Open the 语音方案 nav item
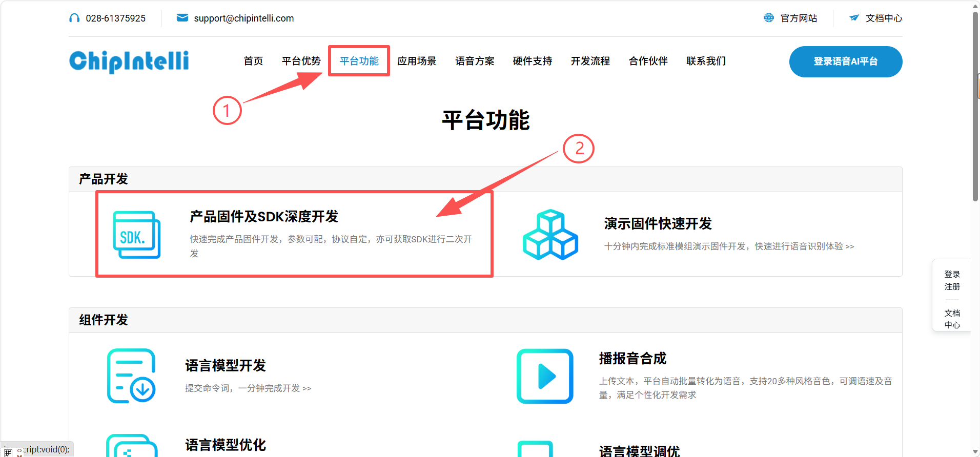Screen dimensions: 980x457 point(475,61)
